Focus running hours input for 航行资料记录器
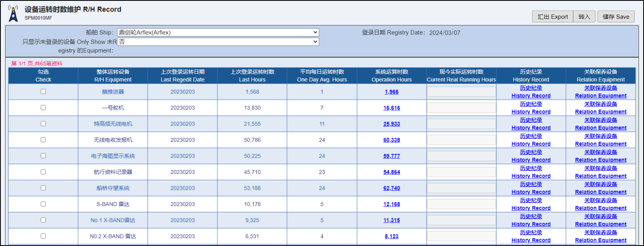Viewport: 644px width, 246px height. pos(461,172)
